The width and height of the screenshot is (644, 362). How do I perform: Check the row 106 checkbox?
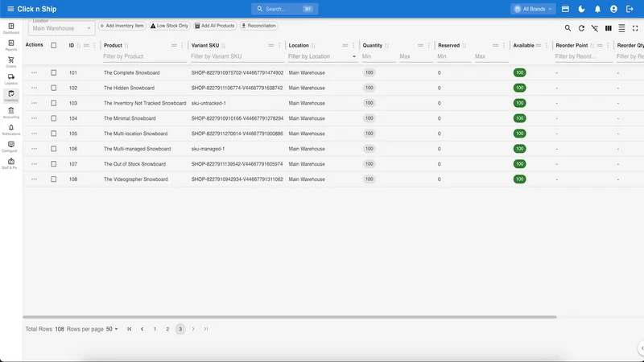[54, 149]
